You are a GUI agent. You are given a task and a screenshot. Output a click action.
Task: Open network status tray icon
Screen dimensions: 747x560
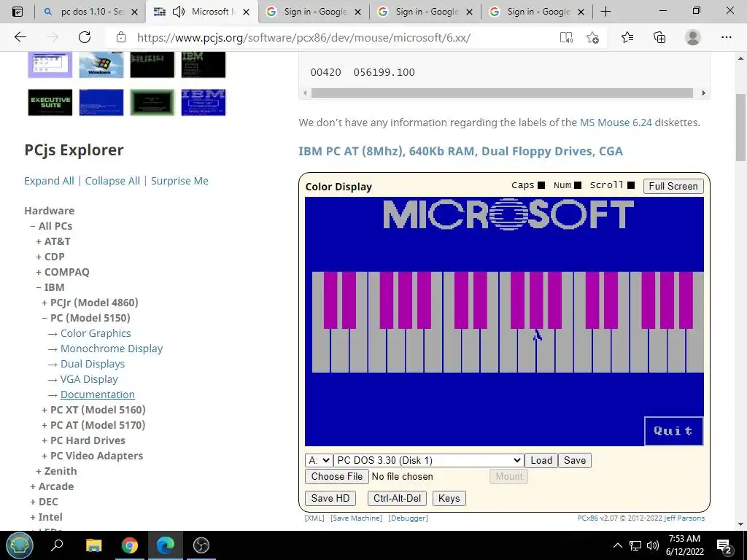click(635, 545)
